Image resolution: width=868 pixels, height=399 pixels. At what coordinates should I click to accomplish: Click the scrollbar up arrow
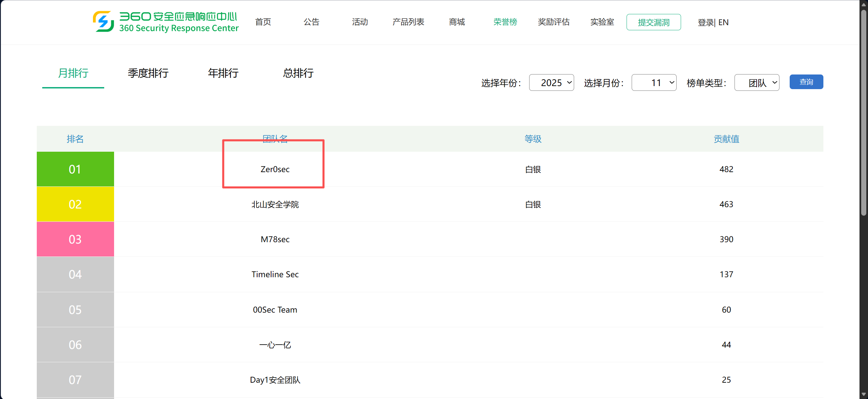point(864,4)
